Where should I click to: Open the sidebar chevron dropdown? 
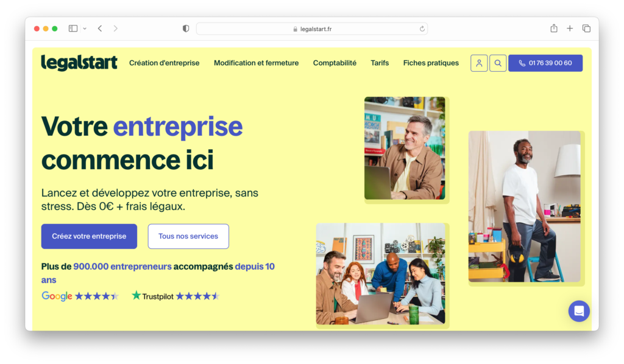85,28
